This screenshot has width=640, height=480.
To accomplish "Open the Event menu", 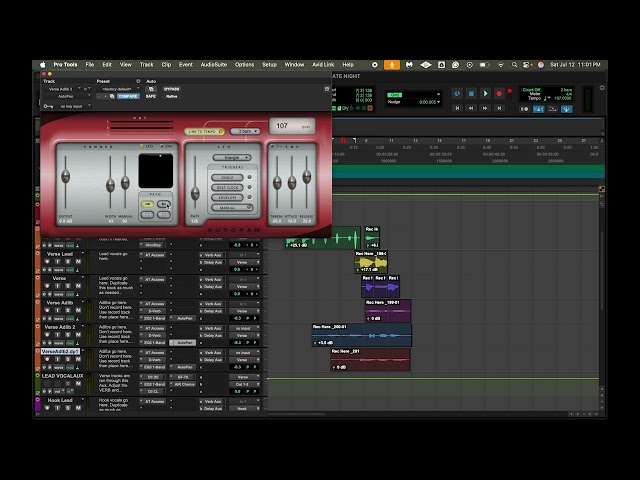I will click(186, 64).
